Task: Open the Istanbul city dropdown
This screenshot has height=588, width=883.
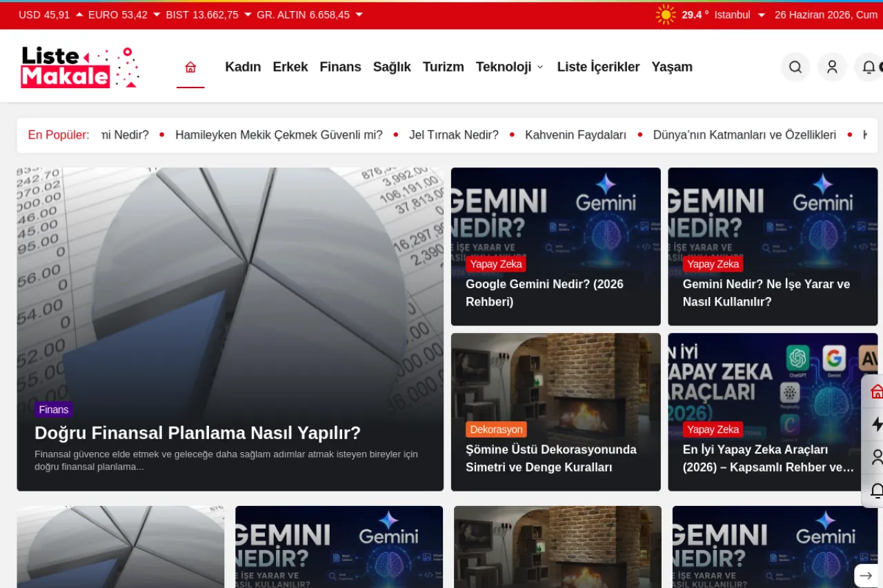Action: (740, 14)
